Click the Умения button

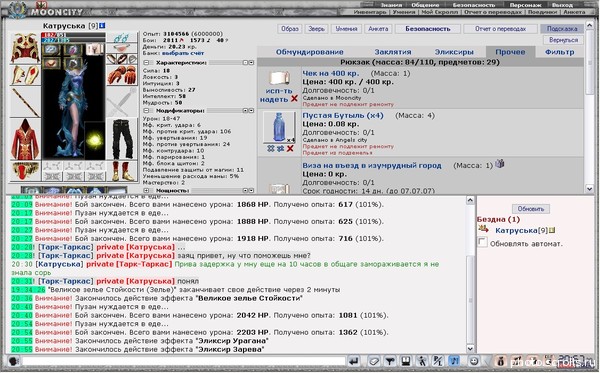coord(346,29)
